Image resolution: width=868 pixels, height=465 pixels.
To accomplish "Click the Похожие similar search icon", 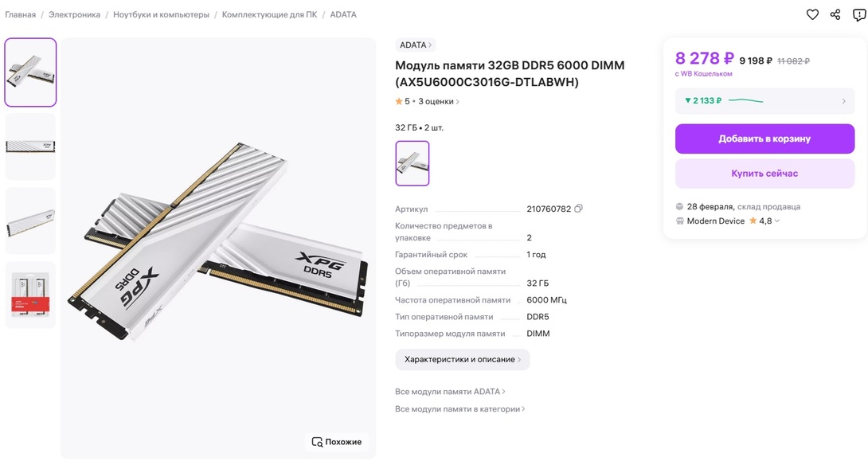I will (317, 442).
